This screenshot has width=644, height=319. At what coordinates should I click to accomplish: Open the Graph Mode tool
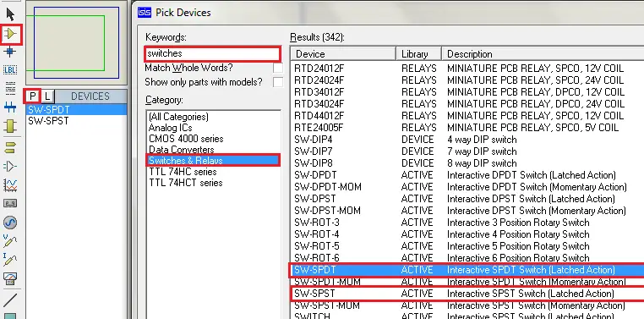click(10, 185)
